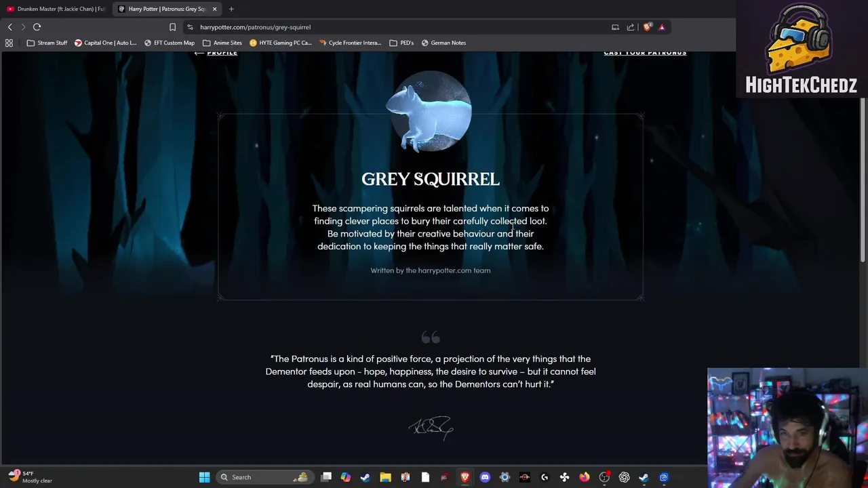Open Task View on the taskbar
Image resolution: width=868 pixels, height=488 pixels.
tap(326, 477)
